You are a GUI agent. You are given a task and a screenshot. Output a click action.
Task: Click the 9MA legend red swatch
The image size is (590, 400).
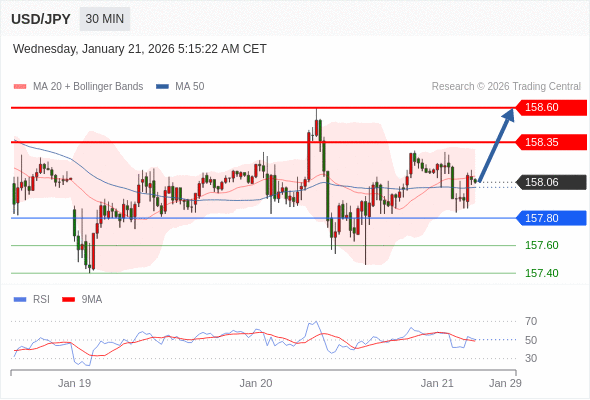(68, 300)
